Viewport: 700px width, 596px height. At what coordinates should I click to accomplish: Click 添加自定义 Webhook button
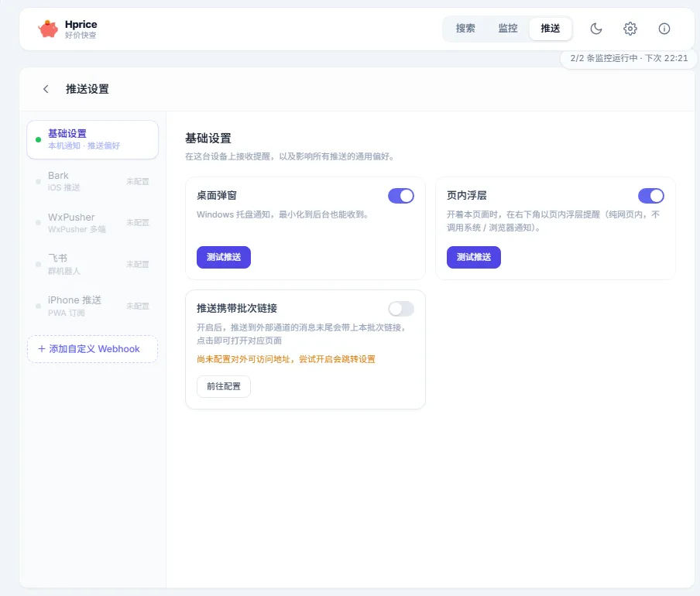92,349
